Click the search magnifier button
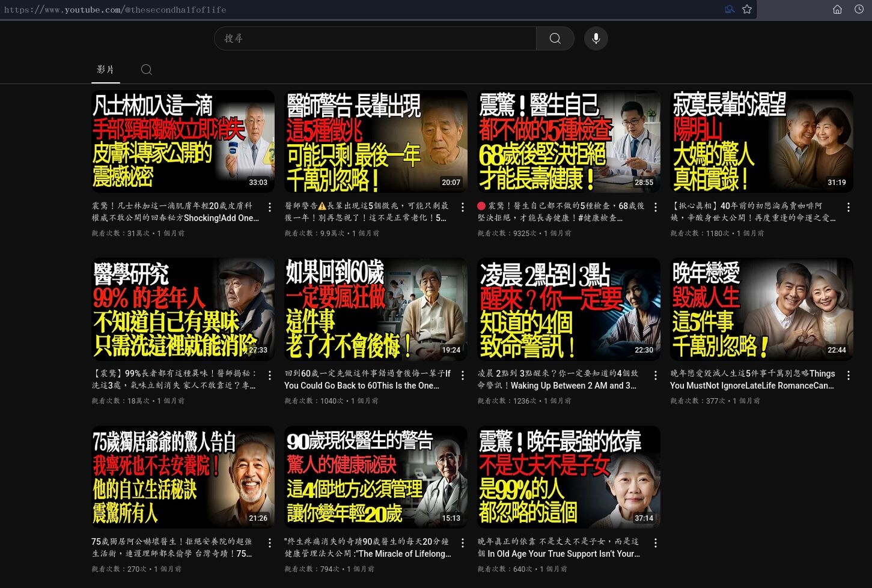Screen dimensions: 872x588 [x=555, y=38]
